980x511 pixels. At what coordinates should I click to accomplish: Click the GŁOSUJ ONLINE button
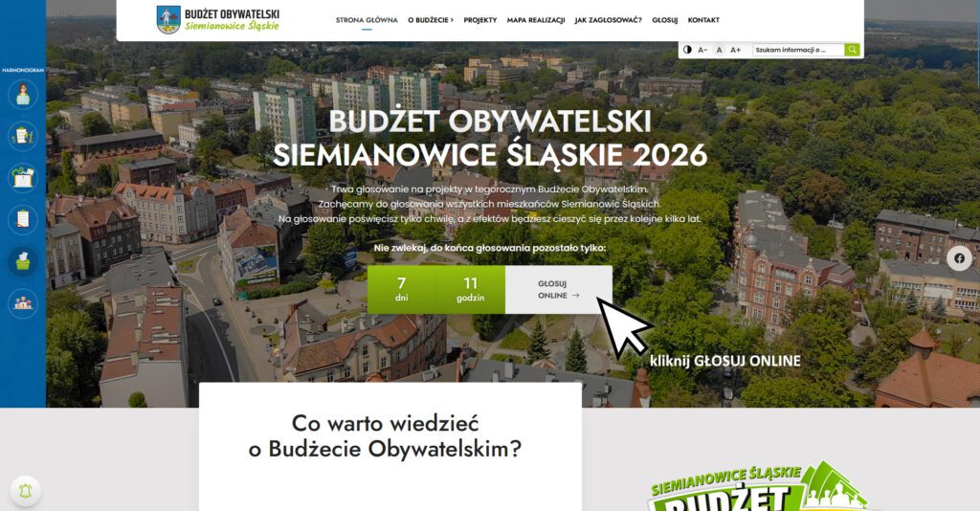[559, 289]
